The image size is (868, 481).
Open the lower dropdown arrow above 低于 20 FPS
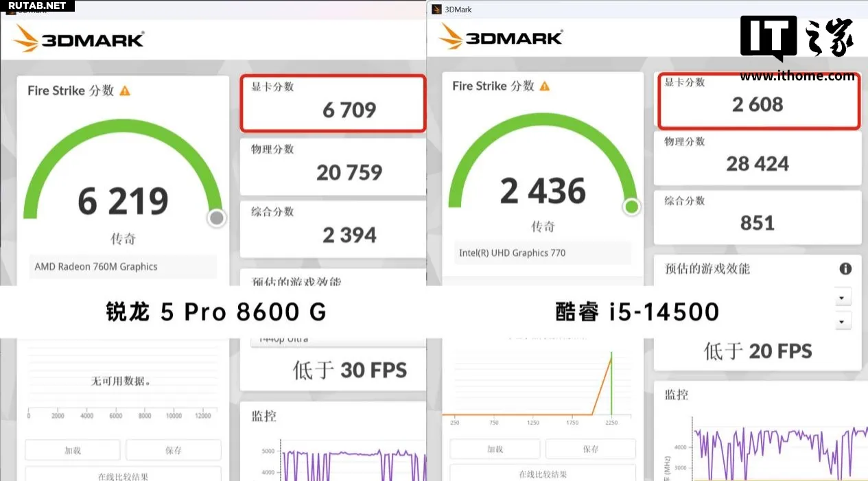point(843,321)
